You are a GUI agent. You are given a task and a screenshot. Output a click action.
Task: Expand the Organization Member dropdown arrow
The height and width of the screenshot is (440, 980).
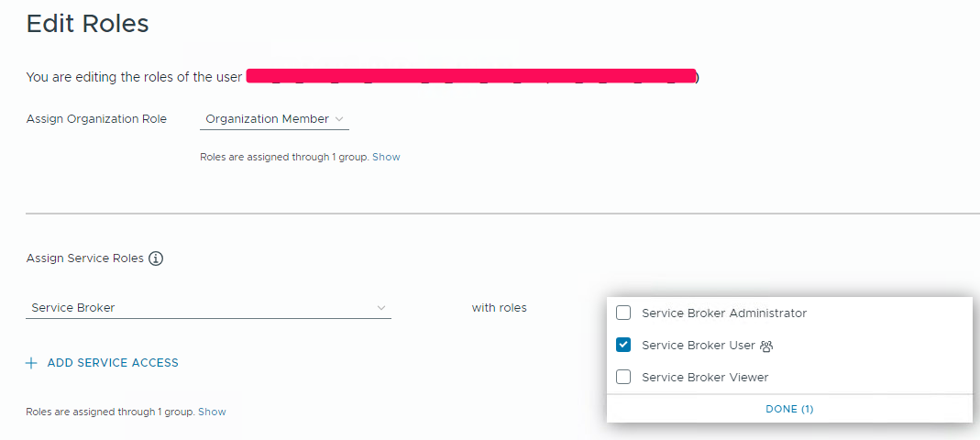tap(339, 119)
